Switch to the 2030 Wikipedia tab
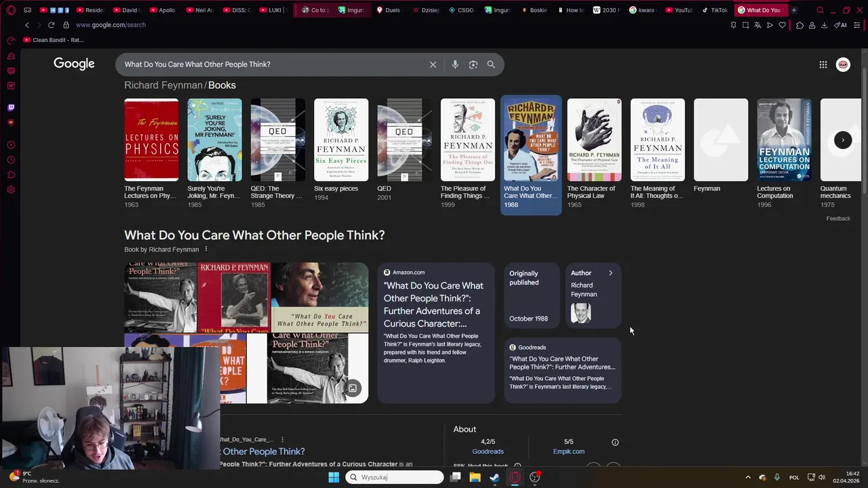This screenshot has width=868, height=488. pos(607,10)
